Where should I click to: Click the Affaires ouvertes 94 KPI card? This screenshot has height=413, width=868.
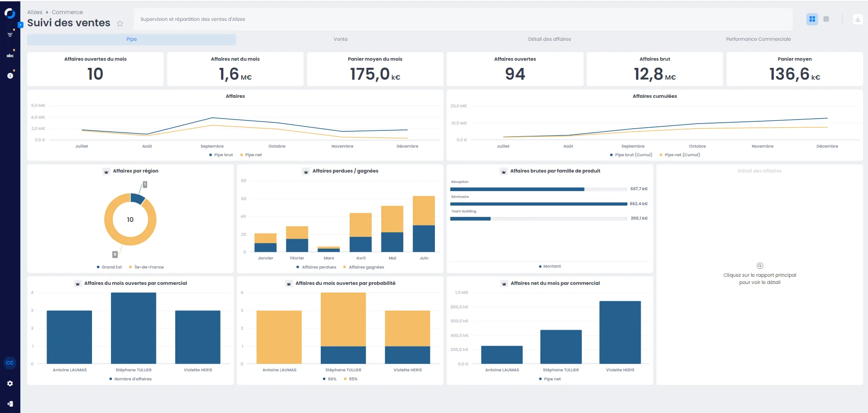(515, 69)
